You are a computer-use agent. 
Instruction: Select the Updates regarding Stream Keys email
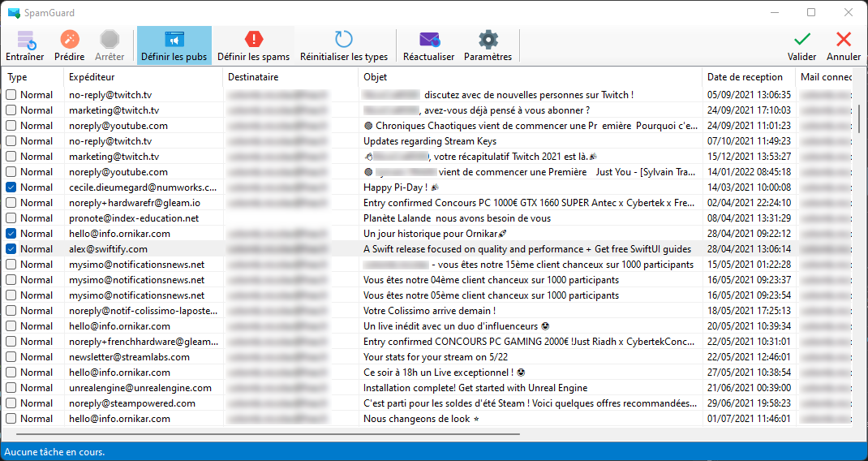point(430,141)
